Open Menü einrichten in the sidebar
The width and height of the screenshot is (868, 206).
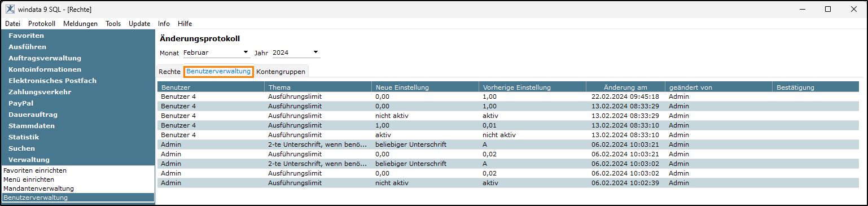29,179
